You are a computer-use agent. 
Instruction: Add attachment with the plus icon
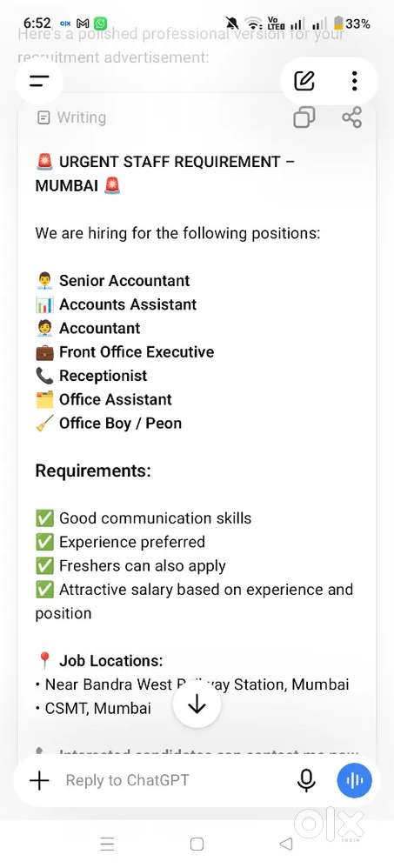39,780
